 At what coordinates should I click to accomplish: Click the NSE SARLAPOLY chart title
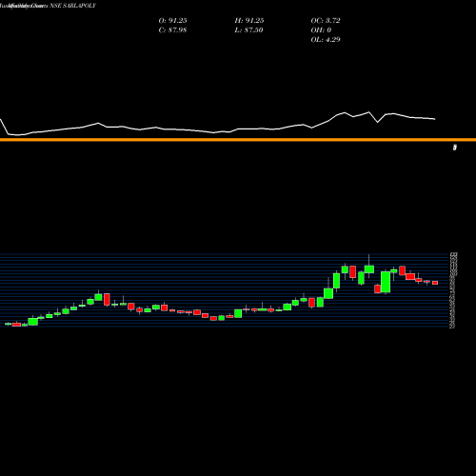[72, 6]
